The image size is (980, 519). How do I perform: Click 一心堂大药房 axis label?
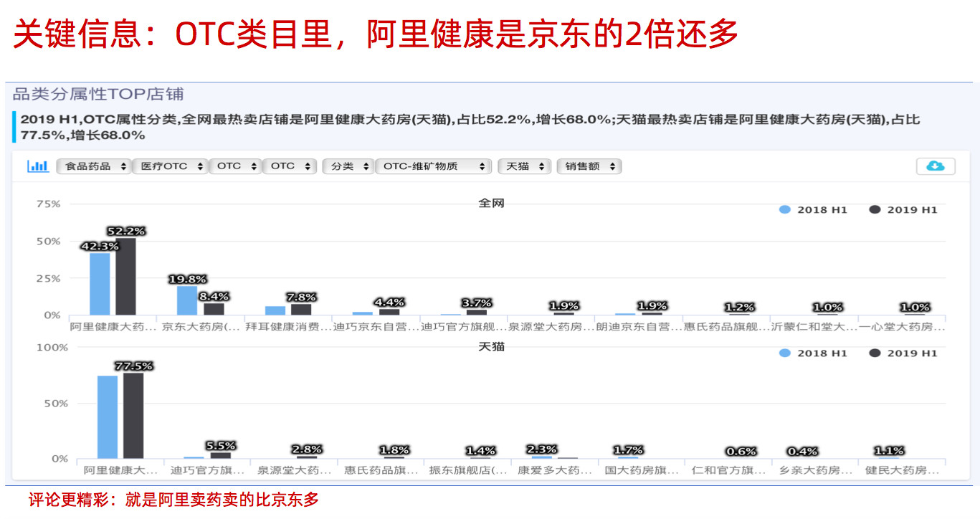pos(902,327)
